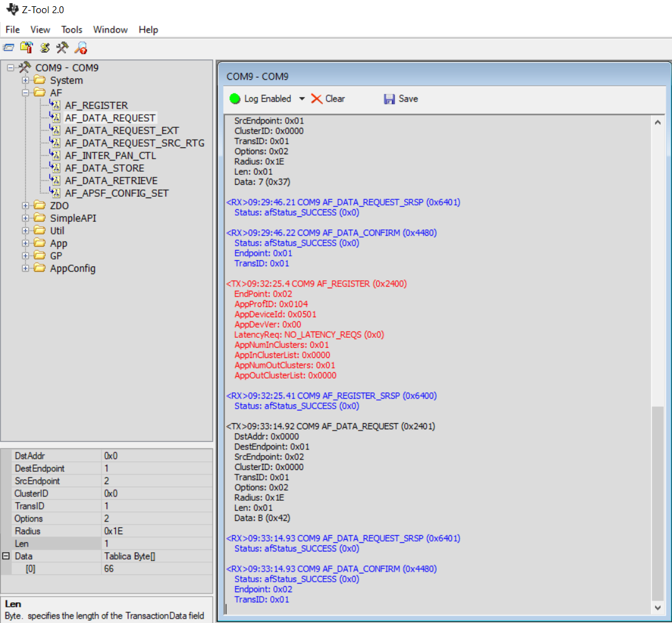Click the Clear button to empty log
672x623 pixels.
point(333,98)
